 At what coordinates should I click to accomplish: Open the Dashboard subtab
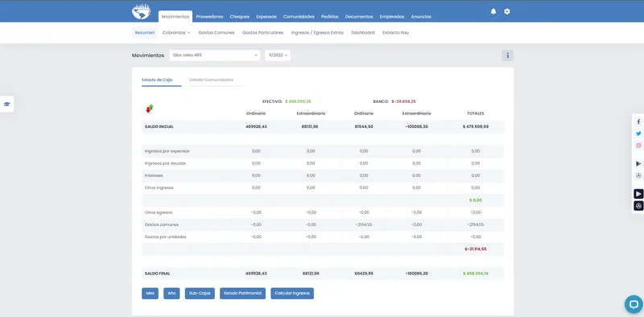pyautogui.click(x=363, y=32)
